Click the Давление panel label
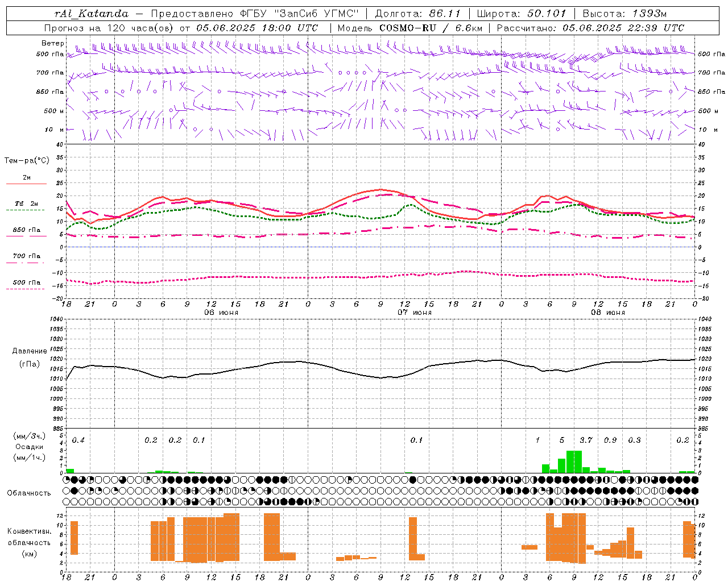The width and height of the screenshot is (728, 582). tap(30, 351)
